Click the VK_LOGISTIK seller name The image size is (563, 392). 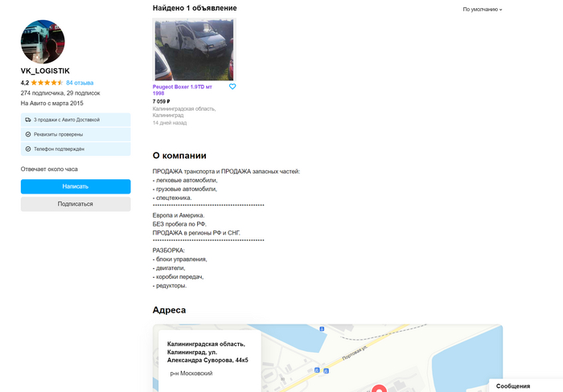coord(45,71)
